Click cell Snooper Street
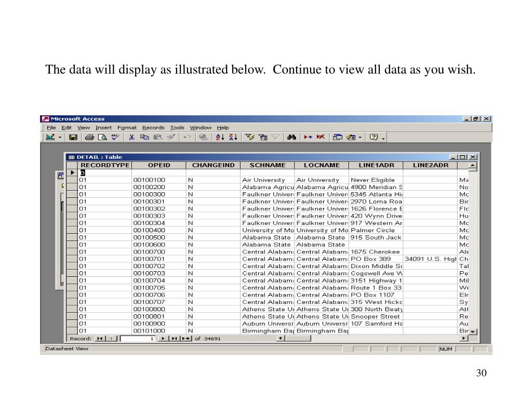This screenshot has height=399, width=532. [376, 316]
